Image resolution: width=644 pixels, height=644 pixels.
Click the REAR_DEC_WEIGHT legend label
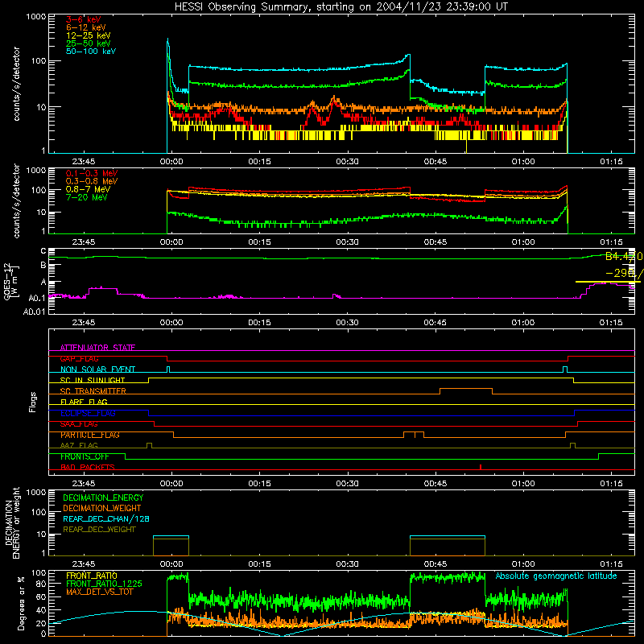point(99,530)
